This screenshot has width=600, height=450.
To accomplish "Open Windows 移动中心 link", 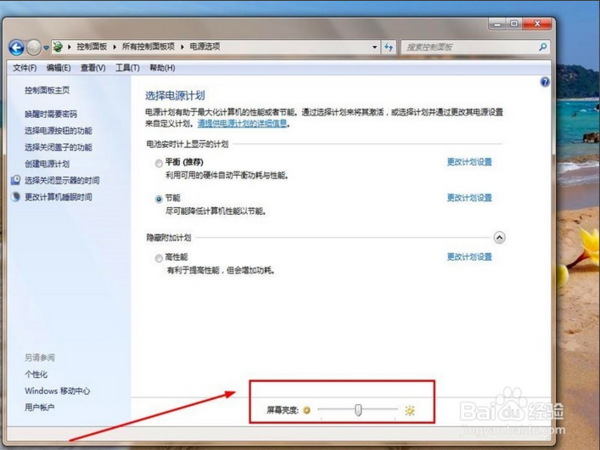I will point(57,391).
